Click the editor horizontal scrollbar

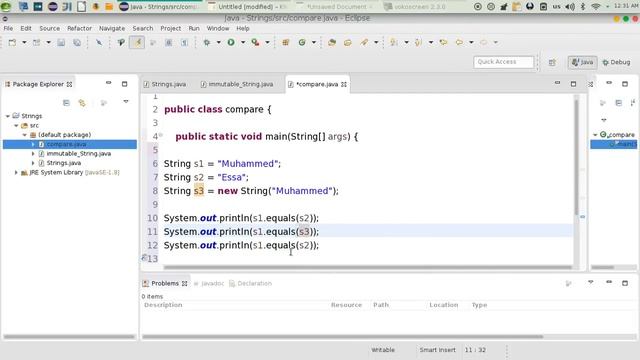[367, 268]
